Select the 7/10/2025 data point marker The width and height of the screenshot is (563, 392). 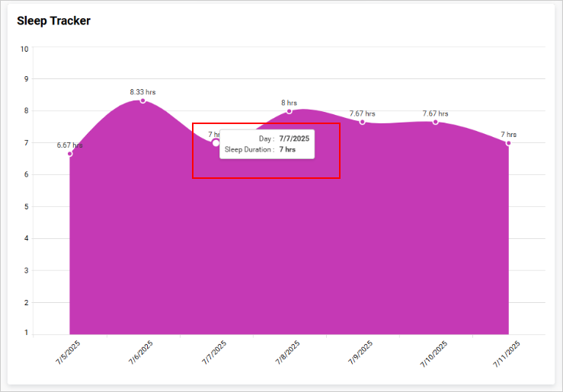tap(435, 122)
